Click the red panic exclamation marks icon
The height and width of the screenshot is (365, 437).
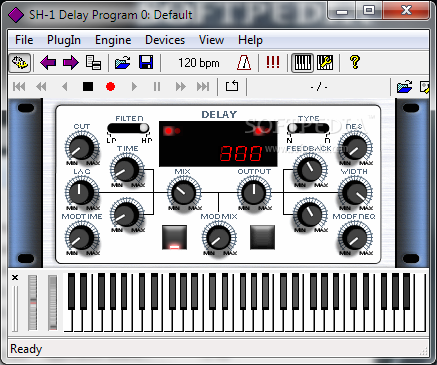[273, 62]
